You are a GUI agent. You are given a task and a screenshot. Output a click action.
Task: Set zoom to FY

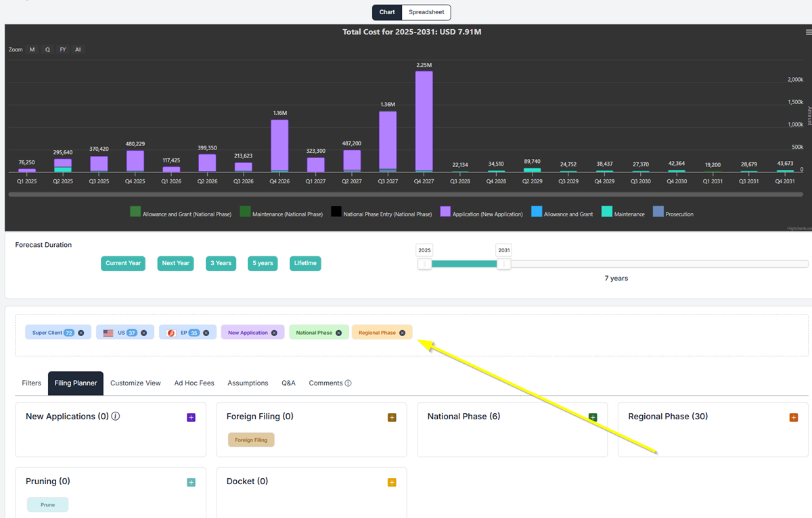(x=63, y=50)
